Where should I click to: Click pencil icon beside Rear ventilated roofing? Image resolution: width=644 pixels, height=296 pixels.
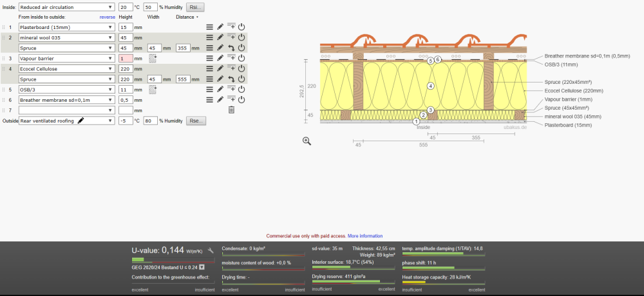[81, 121]
